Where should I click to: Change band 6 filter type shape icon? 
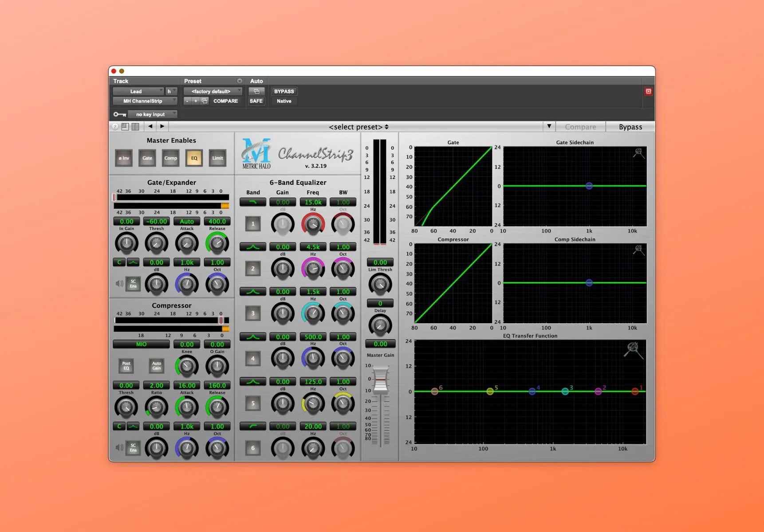(253, 426)
